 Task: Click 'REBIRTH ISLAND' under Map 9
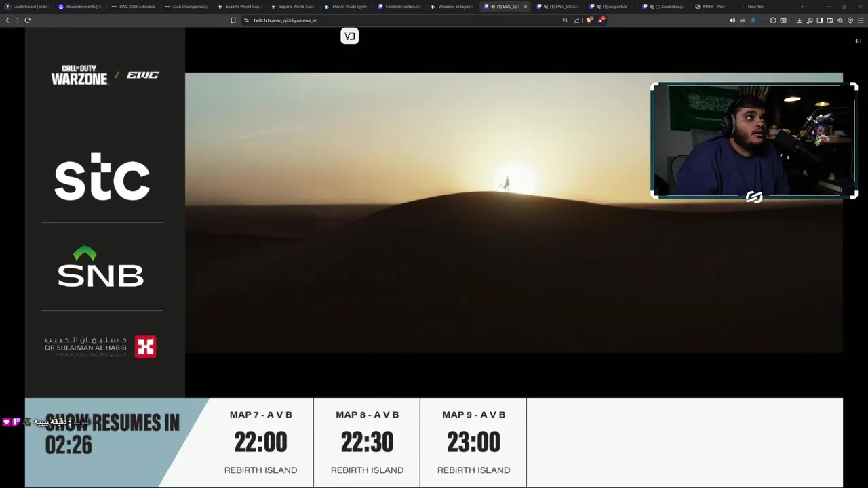pos(473,470)
